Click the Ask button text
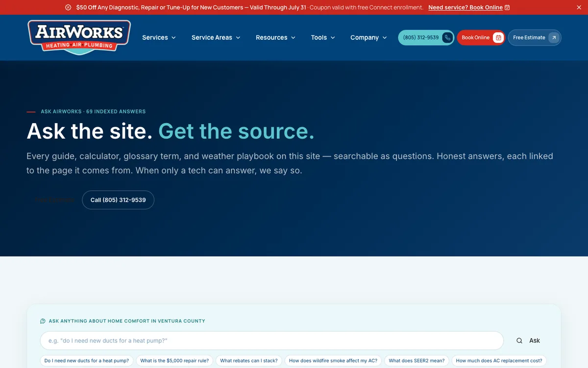Image resolution: width=588 pixels, height=368 pixels. 535,341
